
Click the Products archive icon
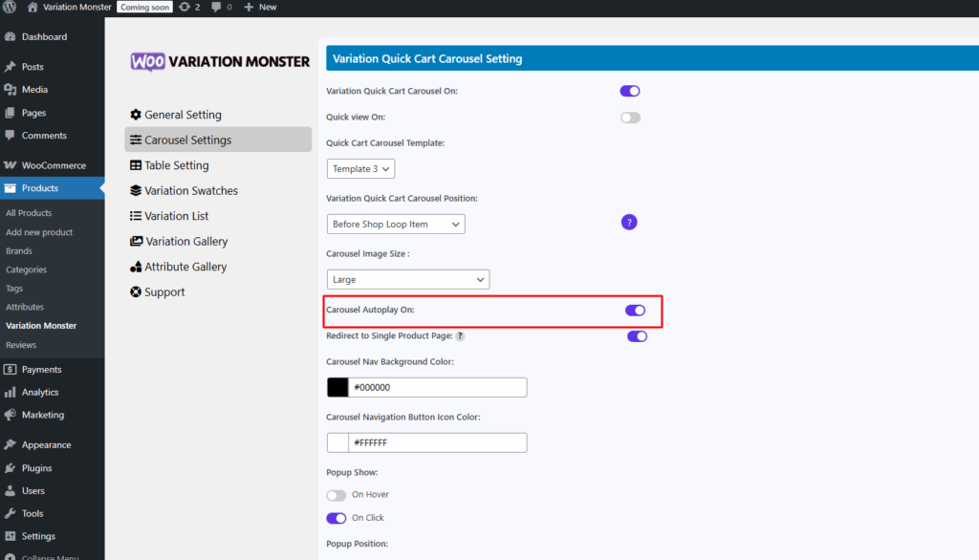coord(10,188)
